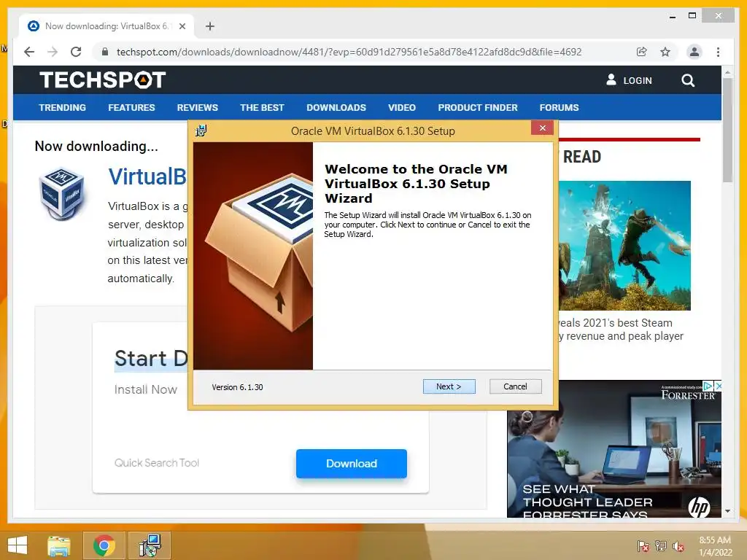Open the TRENDING menu item

63,108
